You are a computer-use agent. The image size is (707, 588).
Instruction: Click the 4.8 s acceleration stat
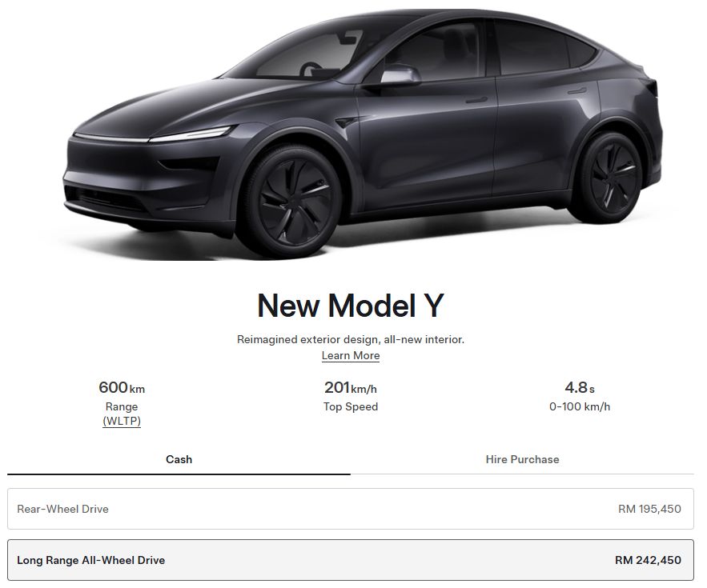pyautogui.click(x=580, y=387)
